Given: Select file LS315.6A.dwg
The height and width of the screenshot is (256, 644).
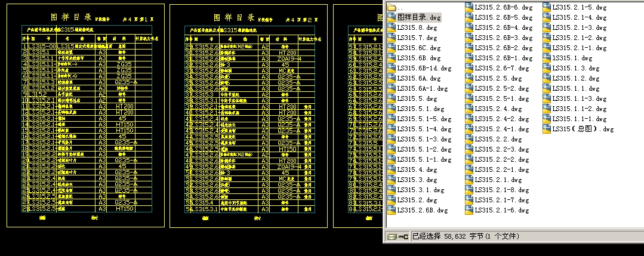Looking at the screenshot, I should pos(414,78).
